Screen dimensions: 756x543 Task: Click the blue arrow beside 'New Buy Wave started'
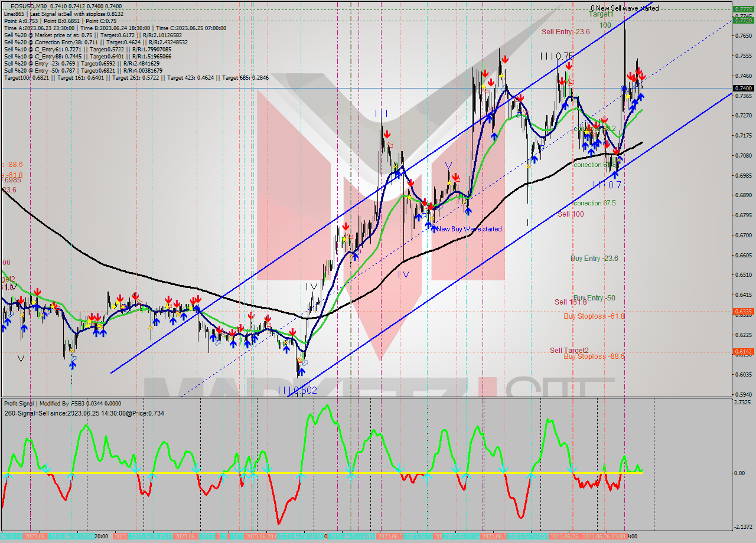434,228
